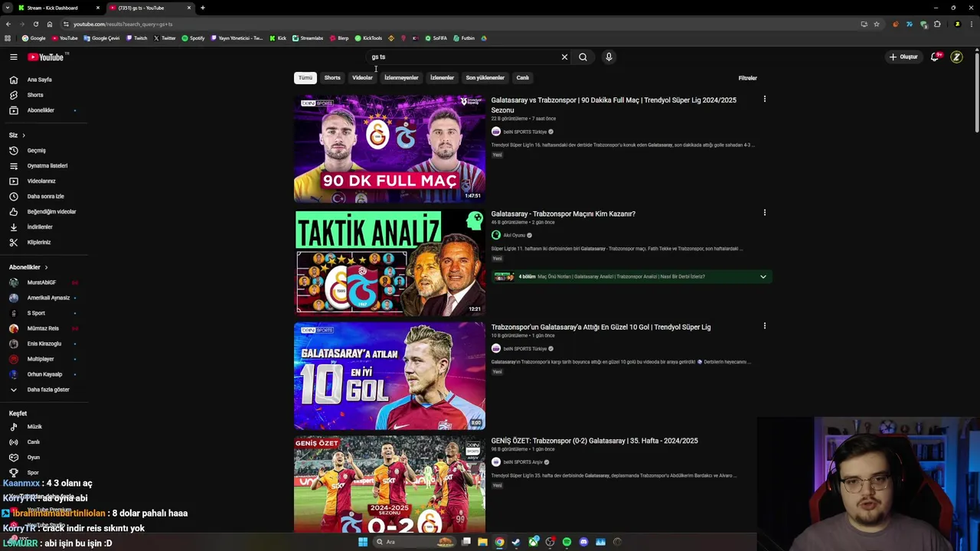The image size is (980, 551).
Task: Open the Spotify bookmark
Action: click(194, 38)
